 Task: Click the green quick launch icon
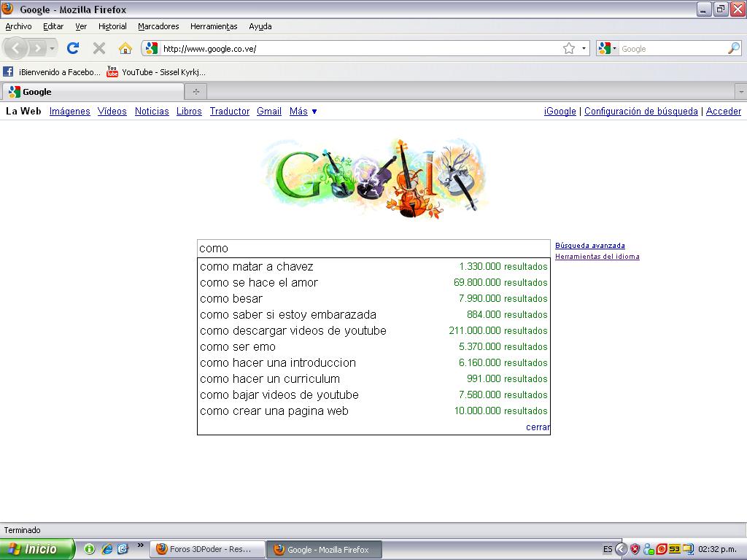[90, 549]
